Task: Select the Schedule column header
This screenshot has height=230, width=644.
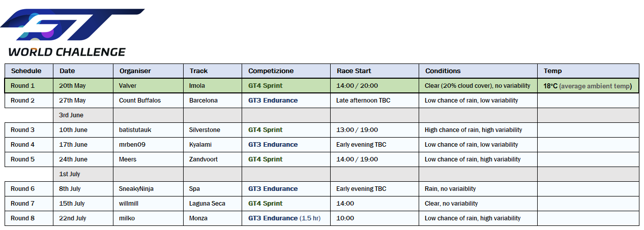Action: (x=26, y=71)
